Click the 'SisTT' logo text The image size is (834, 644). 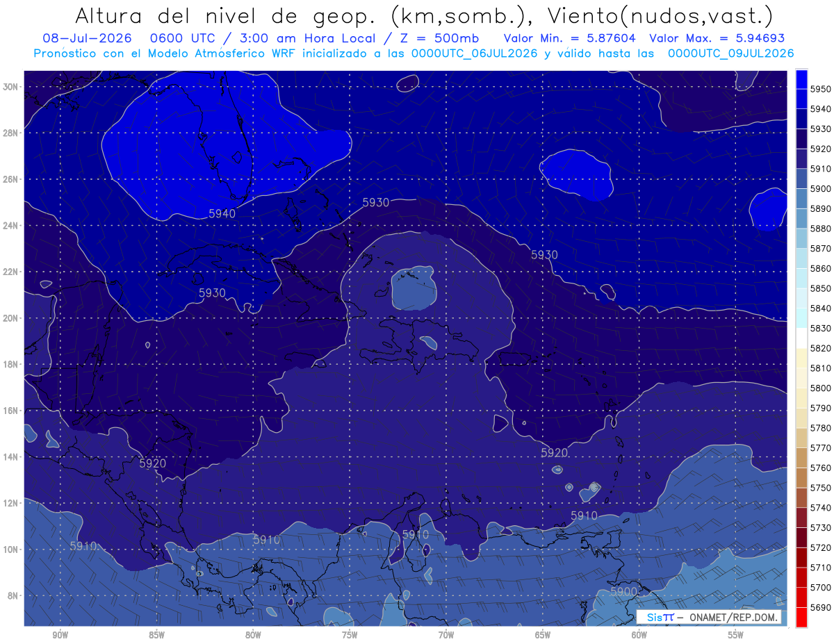click(x=660, y=618)
